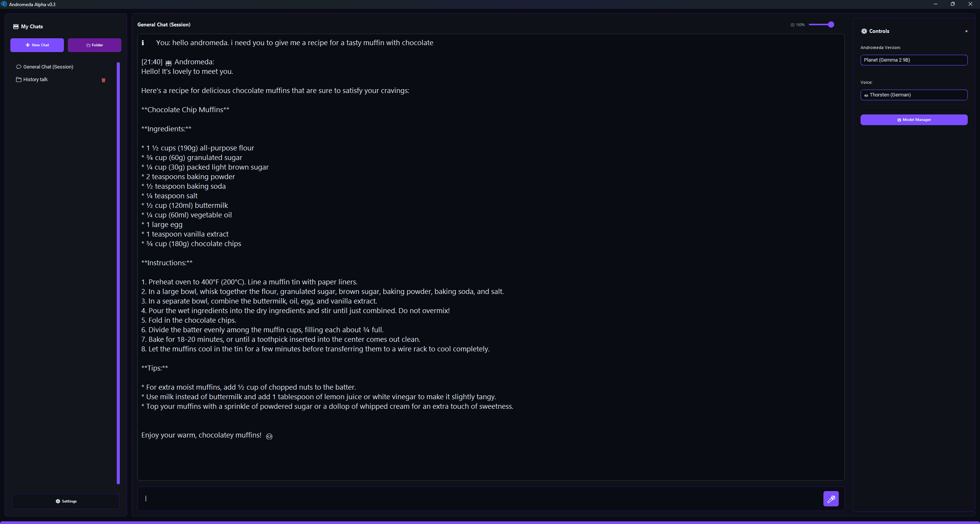Toggle the status dot in Controls header

966,31
